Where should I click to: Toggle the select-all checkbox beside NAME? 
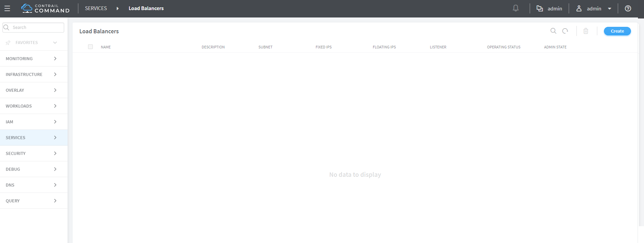coord(90,47)
